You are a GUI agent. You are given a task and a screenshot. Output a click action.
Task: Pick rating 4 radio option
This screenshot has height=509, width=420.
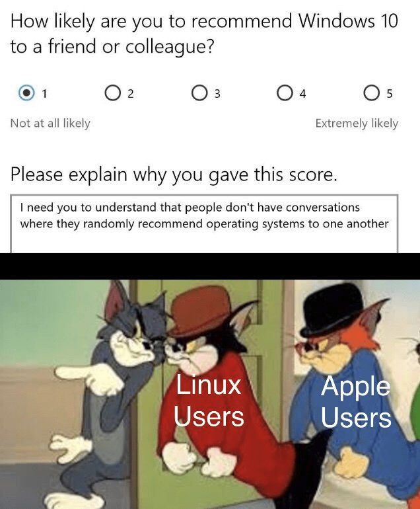[285, 93]
